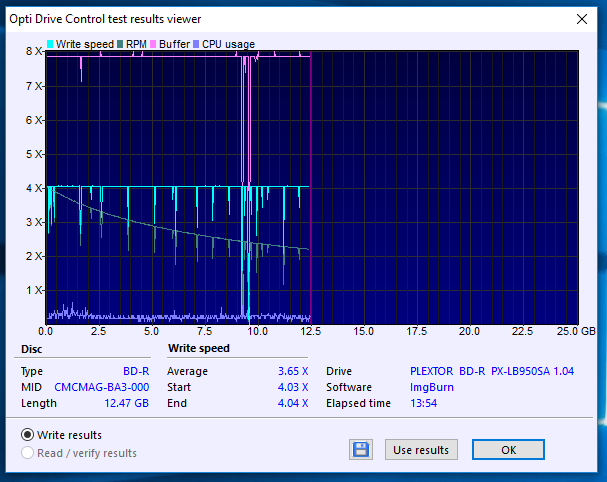Image resolution: width=607 pixels, height=482 pixels.
Task: Click the RPM legend color square
Action: [x=120, y=44]
